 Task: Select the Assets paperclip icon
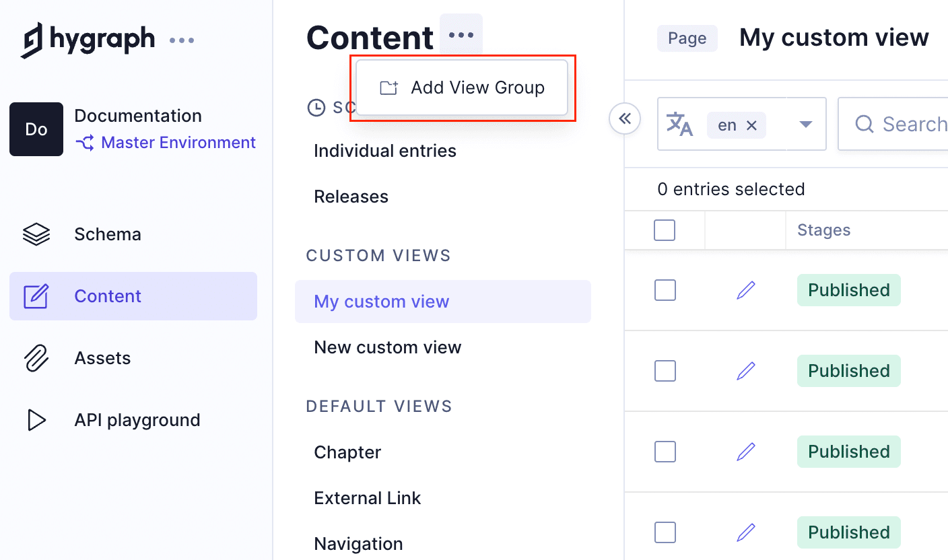(36, 357)
